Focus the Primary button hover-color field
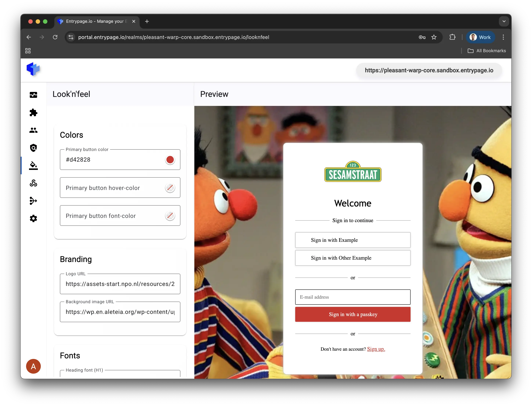 tap(120, 188)
